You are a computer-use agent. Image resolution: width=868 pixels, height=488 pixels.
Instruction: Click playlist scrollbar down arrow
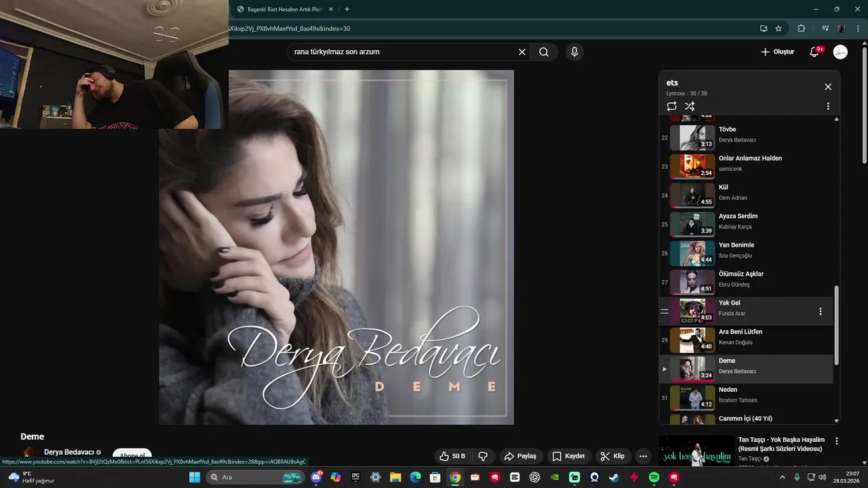click(836, 421)
